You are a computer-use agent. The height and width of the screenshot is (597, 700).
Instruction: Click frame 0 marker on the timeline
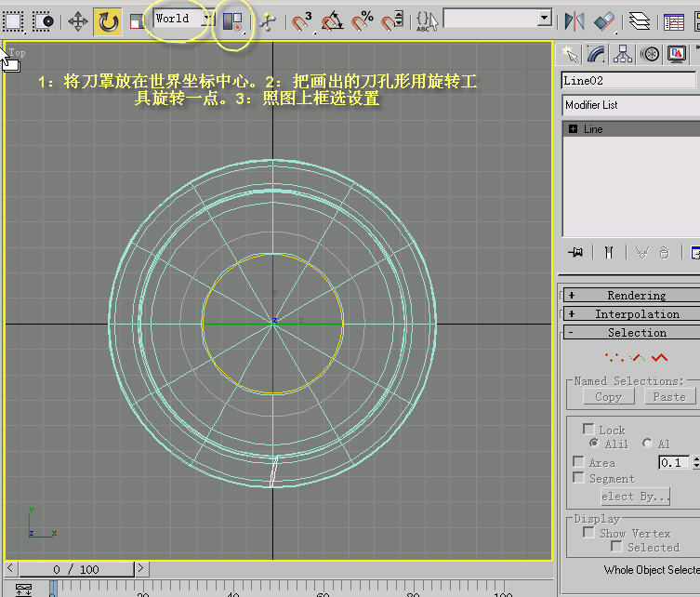tap(53, 590)
